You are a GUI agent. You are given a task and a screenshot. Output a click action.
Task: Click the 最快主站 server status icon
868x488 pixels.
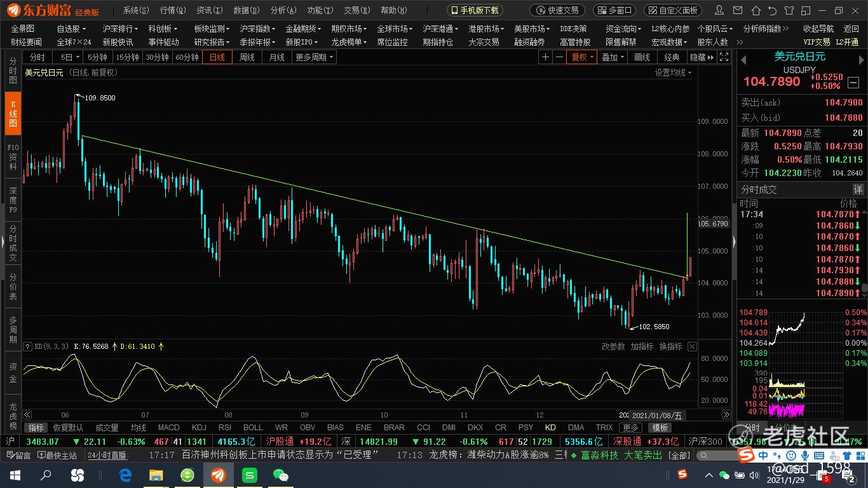point(57,456)
